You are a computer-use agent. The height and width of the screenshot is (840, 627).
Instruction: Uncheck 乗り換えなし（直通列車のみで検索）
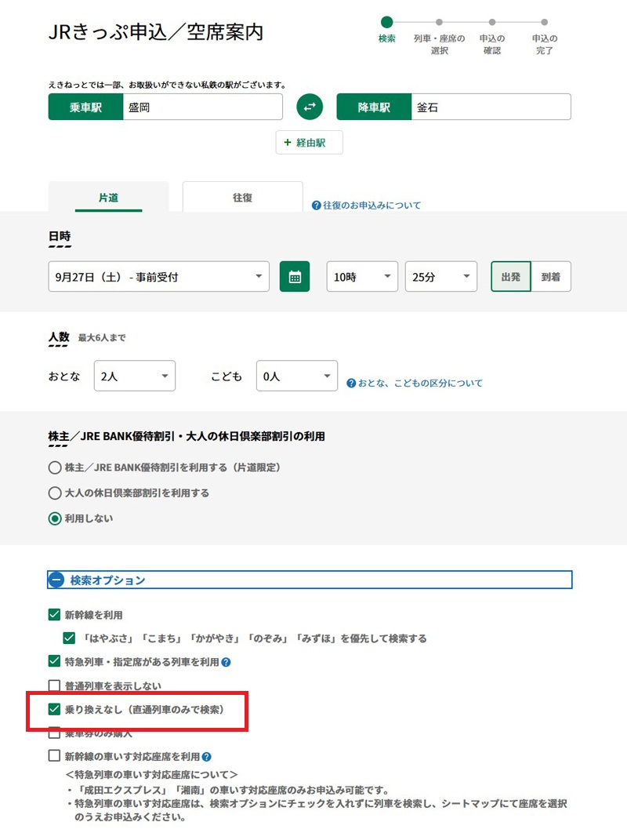point(54,710)
